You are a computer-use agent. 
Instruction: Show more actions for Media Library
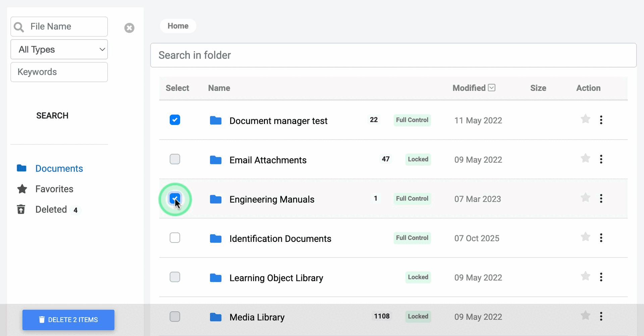pos(601,316)
